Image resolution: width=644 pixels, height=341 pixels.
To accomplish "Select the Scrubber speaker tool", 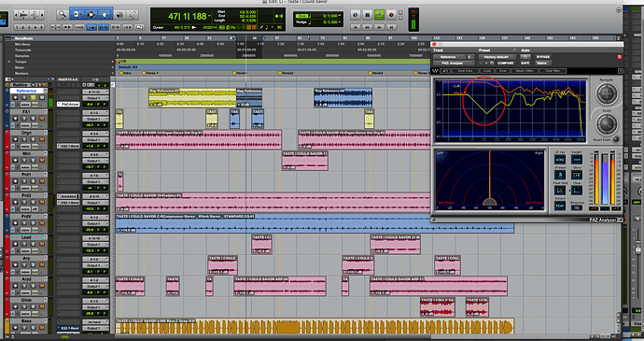I will click(x=119, y=15).
